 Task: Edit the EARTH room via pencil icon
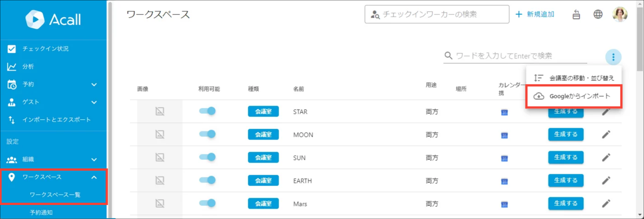[x=606, y=181]
